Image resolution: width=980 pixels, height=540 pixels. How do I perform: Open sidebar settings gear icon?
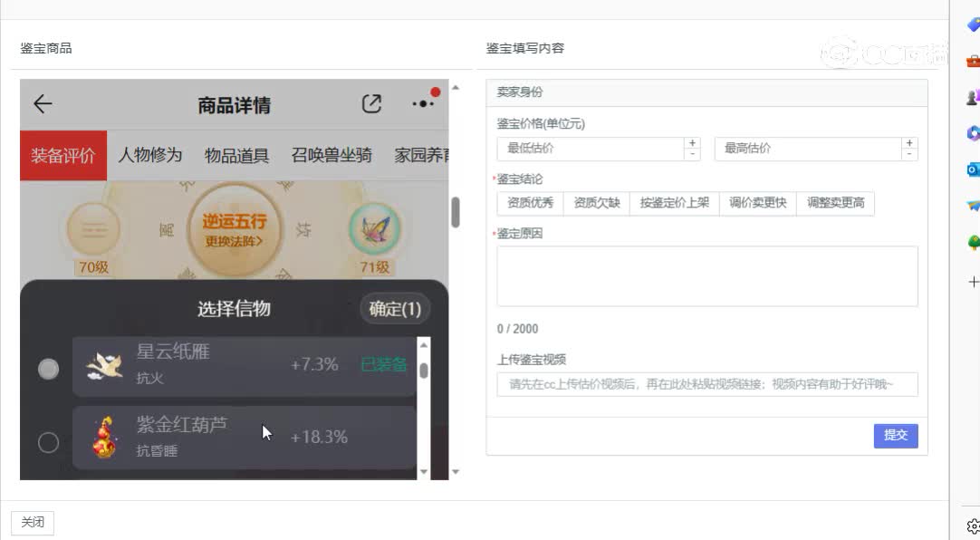[973, 526]
